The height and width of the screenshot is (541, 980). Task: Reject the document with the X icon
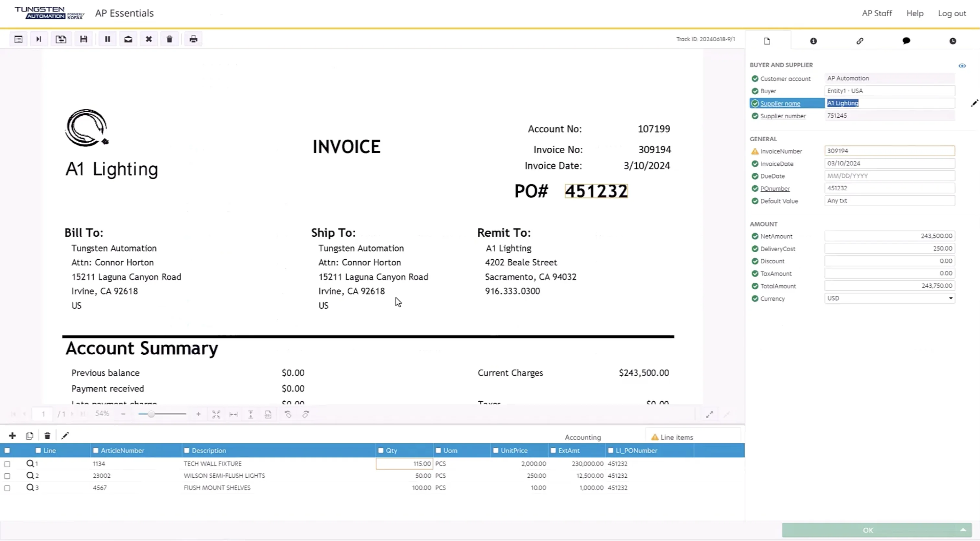(149, 39)
